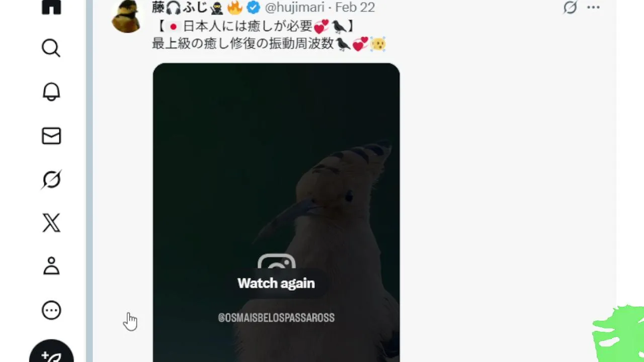
Task: Open Messages envelope icon
Action: click(x=51, y=136)
